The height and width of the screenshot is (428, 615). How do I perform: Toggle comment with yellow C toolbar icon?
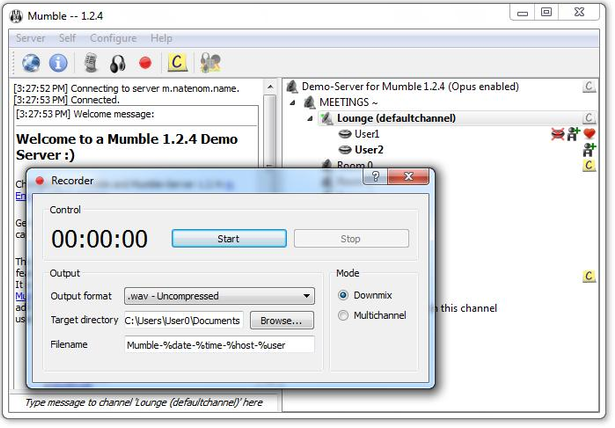pos(177,62)
